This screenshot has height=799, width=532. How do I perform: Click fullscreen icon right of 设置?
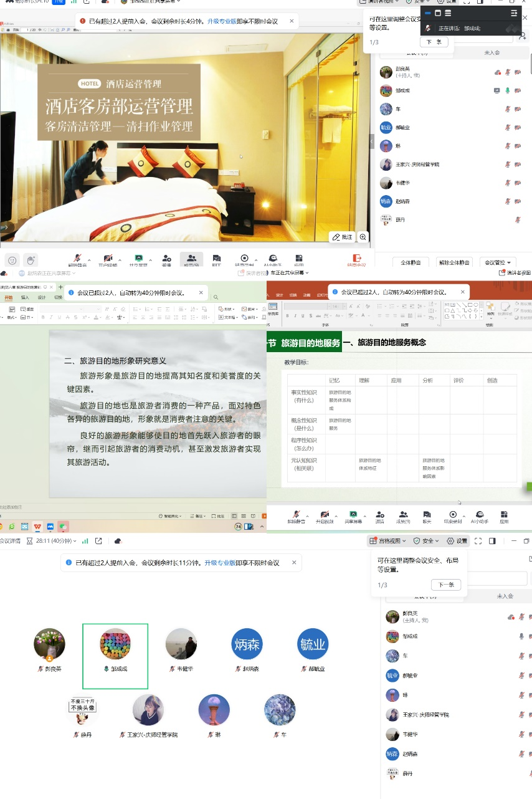[x=478, y=541]
